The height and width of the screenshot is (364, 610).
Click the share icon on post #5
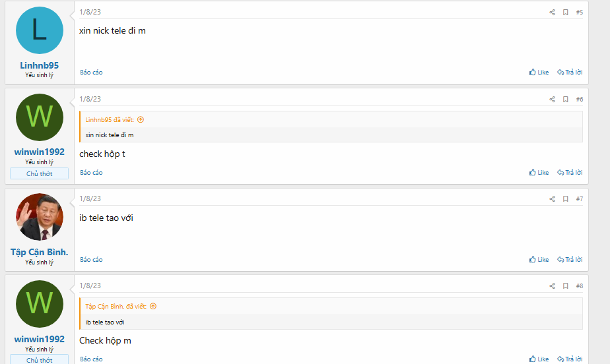[x=552, y=12]
